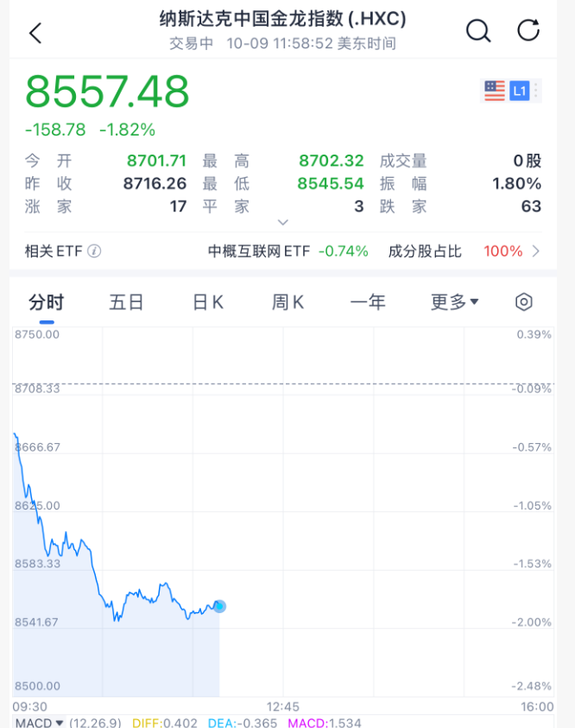The height and width of the screenshot is (728, 575).
Task: Open chart settings hexagon icon
Action: coord(524,302)
